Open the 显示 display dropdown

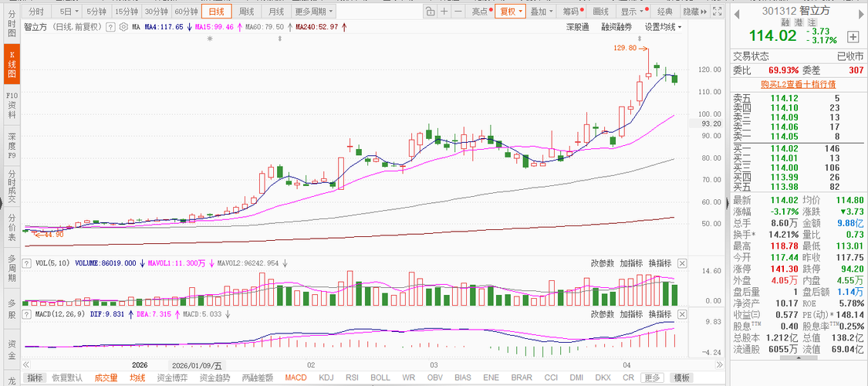(632, 11)
